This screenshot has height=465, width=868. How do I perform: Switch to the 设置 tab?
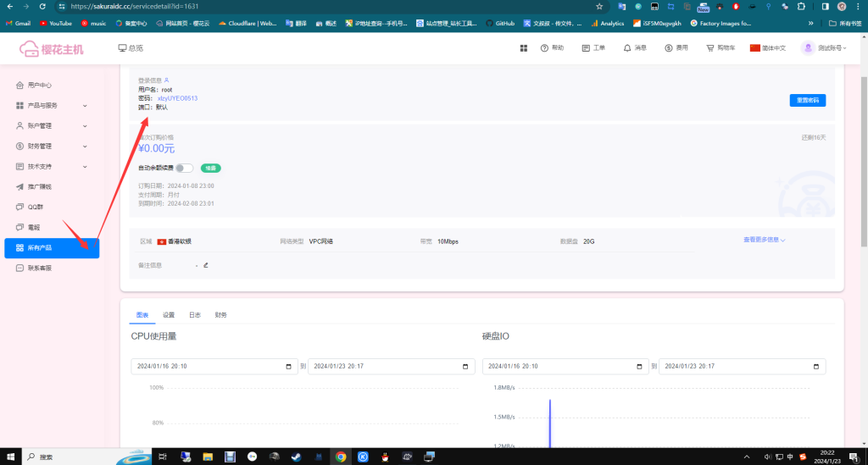point(169,314)
